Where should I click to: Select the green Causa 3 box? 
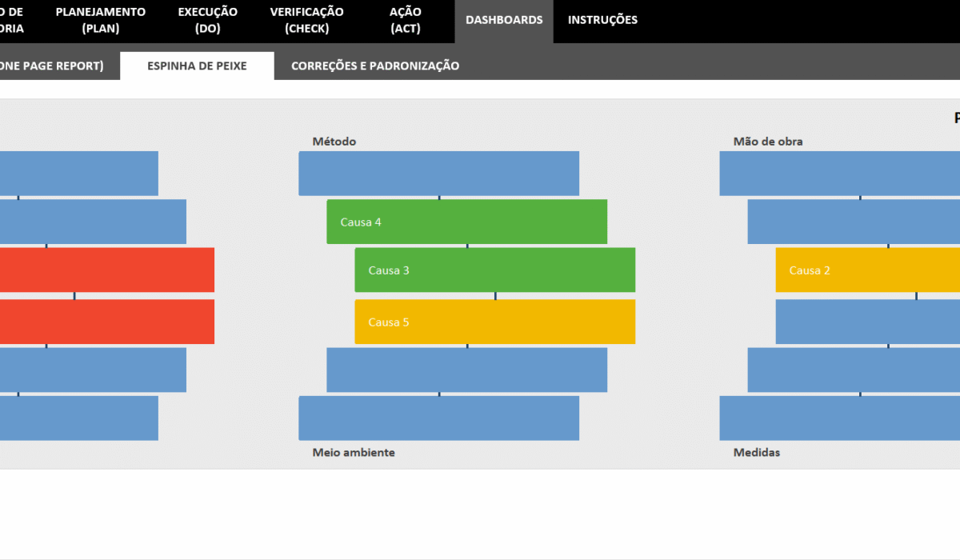[494, 270]
